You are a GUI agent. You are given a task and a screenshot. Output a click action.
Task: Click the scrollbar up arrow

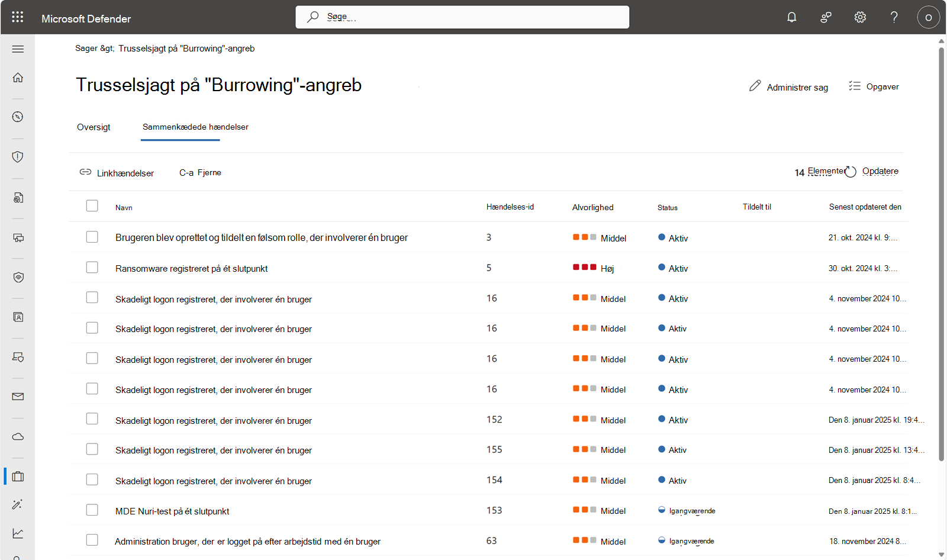941,41
